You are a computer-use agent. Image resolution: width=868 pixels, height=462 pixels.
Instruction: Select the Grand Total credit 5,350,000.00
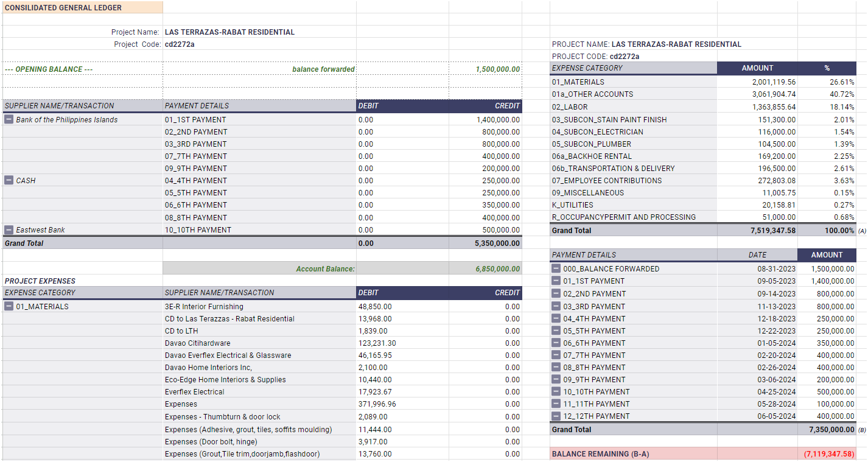[x=485, y=243]
